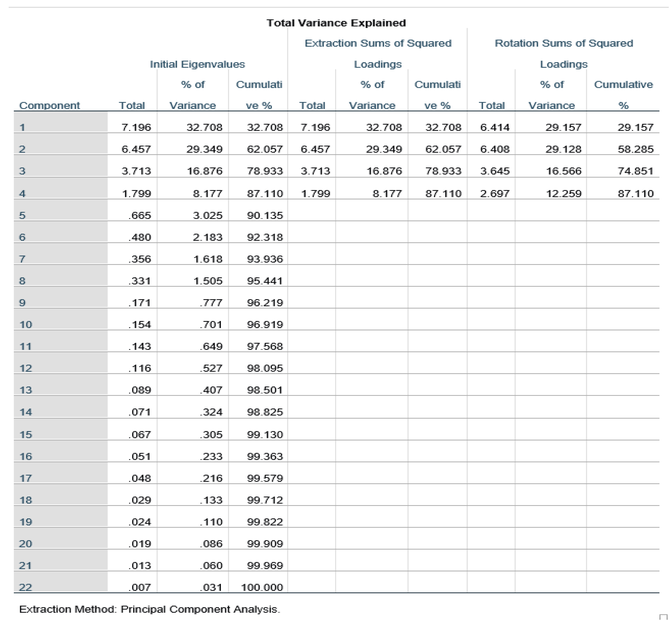Click the component 4 row label
Screen dimensions: 672x621
(22, 194)
